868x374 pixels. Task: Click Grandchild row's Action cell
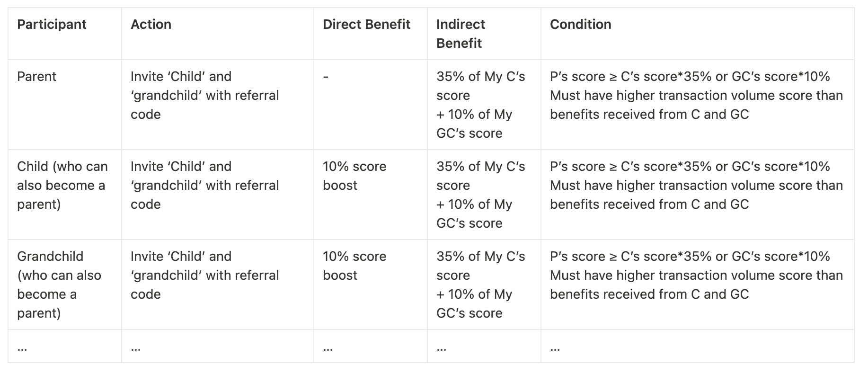[x=204, y=275]
